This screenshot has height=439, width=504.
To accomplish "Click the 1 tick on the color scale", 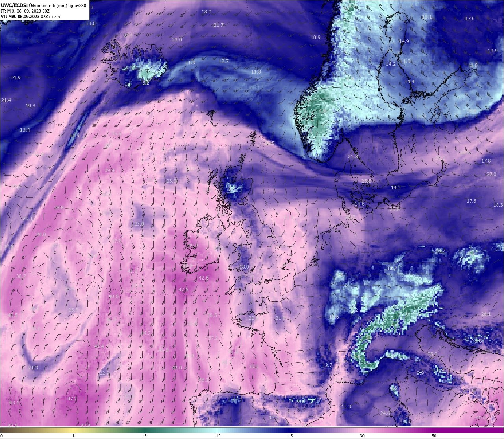I will coord(73,436).
